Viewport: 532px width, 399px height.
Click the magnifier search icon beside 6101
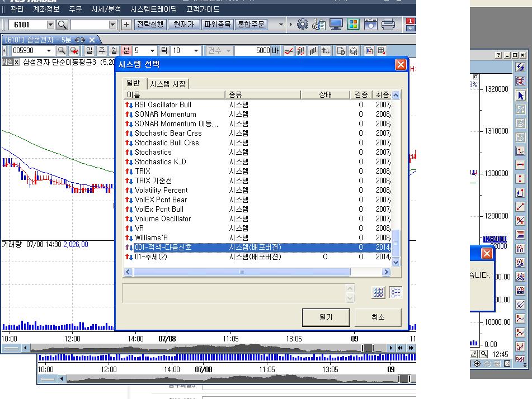(62, 25)
